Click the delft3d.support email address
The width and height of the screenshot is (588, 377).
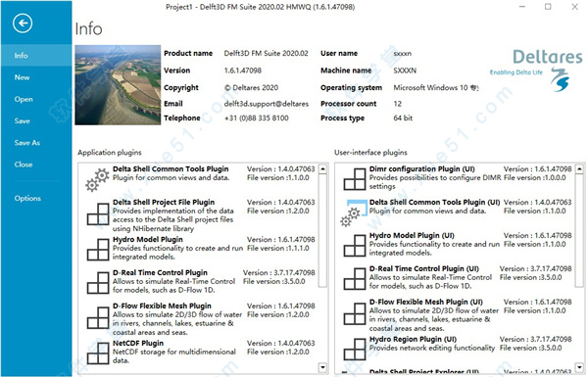pyautogui.click(x=267, y=104)
